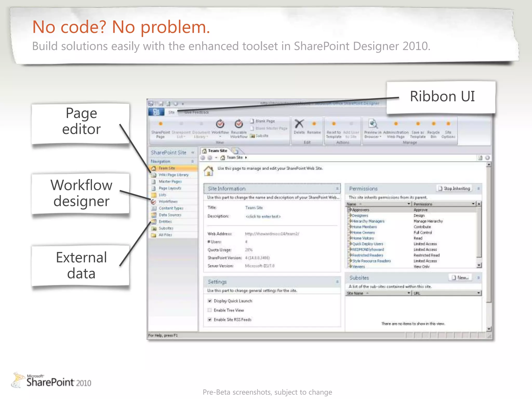This screenshot has height=399, width=532.
Task: Expand breadcrumb arrow after Team Site
Action: pyautogui.click(x=246, y=157)
